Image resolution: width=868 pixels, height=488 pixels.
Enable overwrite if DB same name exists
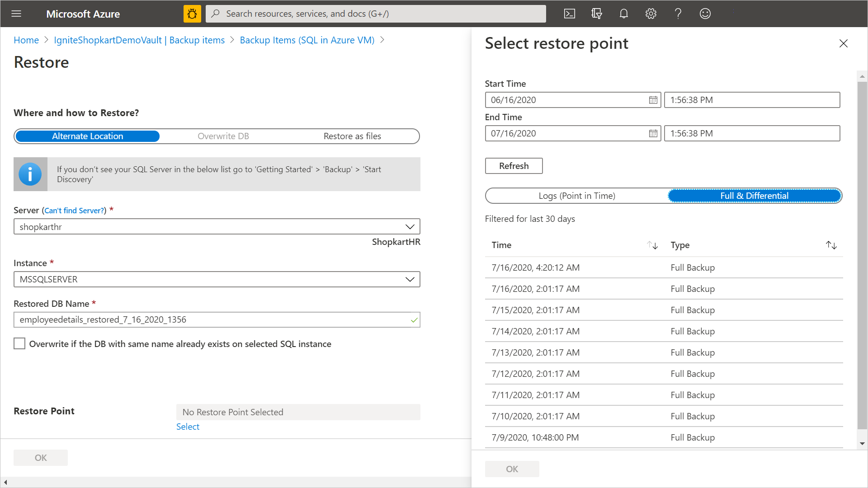[19, 344]
